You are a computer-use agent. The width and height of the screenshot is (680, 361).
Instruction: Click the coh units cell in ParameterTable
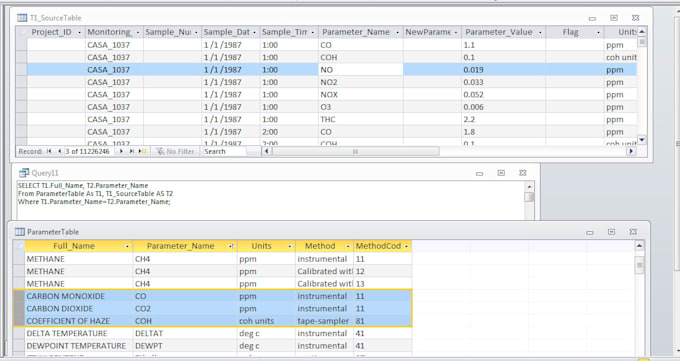[x=266, y=321]
